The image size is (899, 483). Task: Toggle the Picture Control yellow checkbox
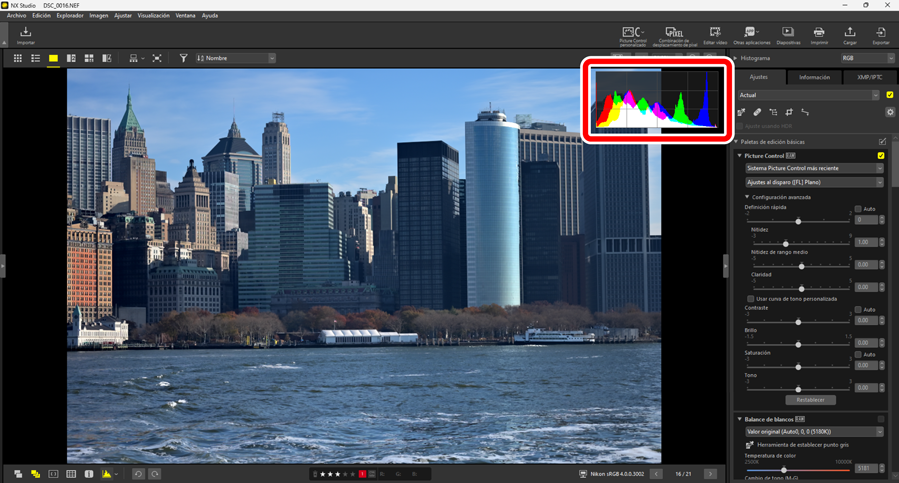(x=881, y=156)
